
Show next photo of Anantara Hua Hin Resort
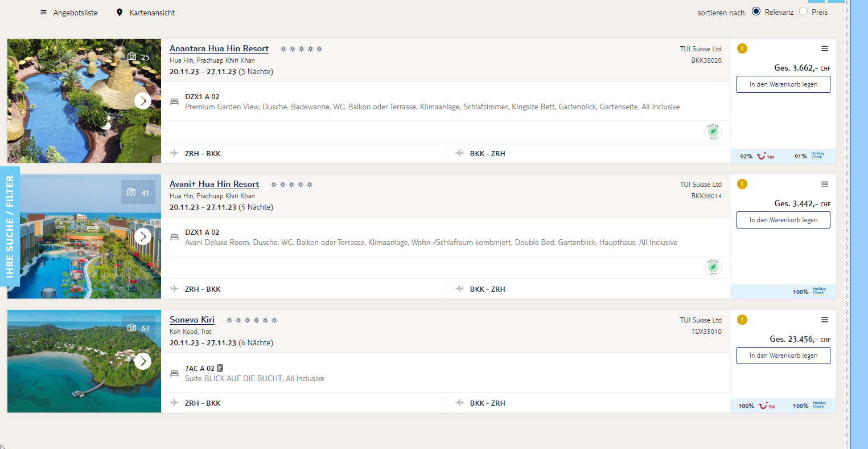tap(143, 101)
